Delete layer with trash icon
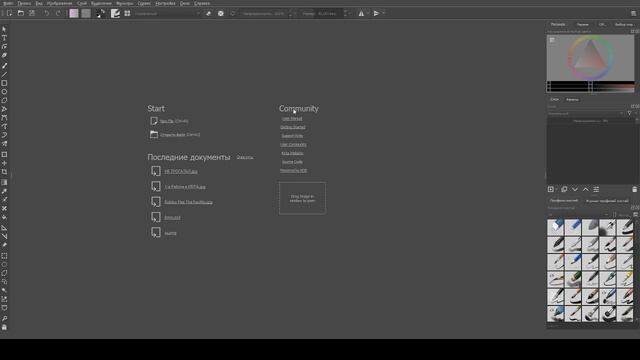Image resolution: width=640 pixels, height=360 pixels. pos(634,189)
